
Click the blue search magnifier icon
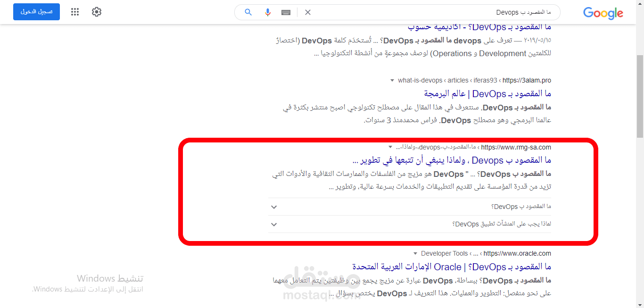(x=248, y=12)
